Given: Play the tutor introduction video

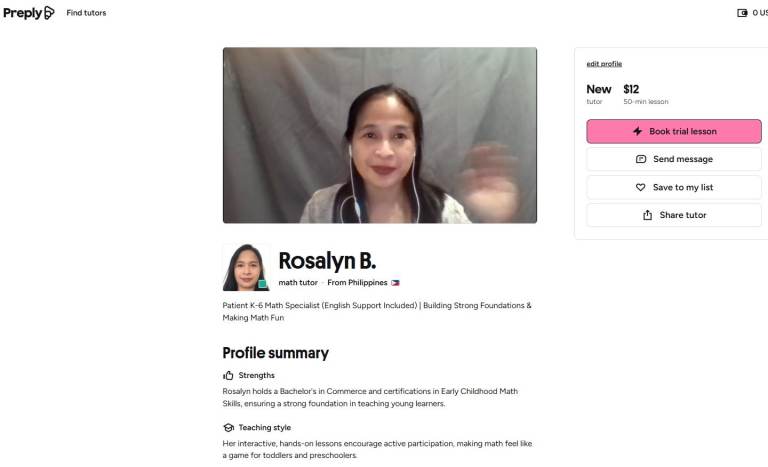Looking at the screenshot, I should click(x=380, y=135).
